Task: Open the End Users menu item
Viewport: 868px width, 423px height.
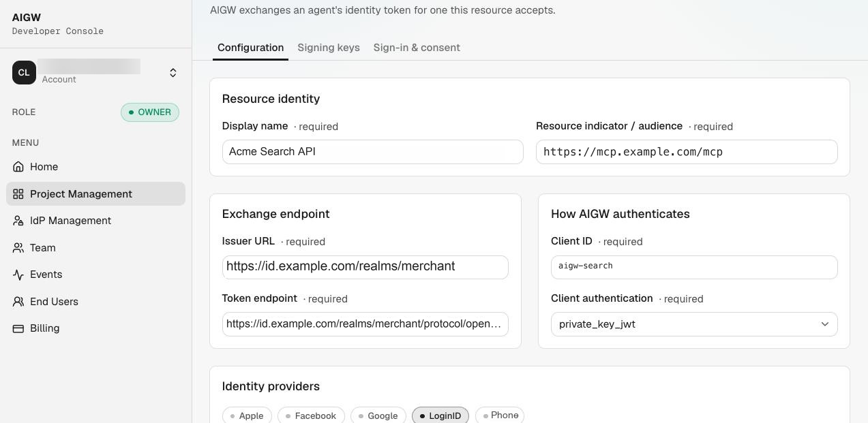Action: (95, 302)
